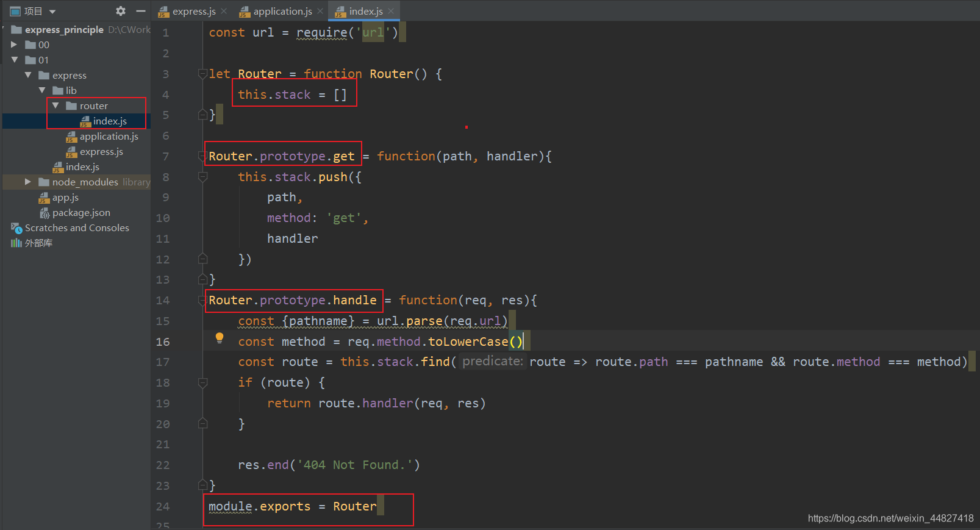The height and width of the screenshot is (530, 980).
Task: Click the fold end marker at line 12
Action: [202, 259]
